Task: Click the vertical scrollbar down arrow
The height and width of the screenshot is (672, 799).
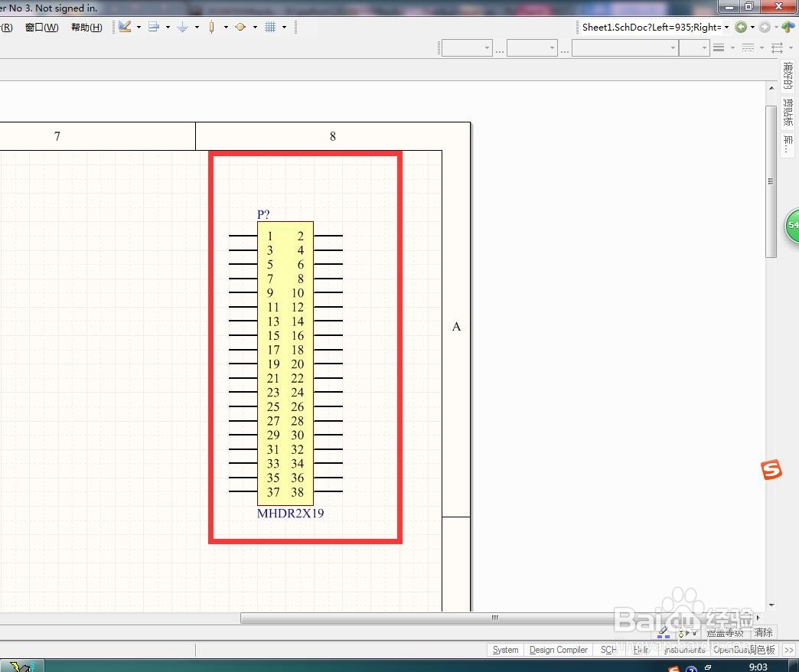Action: [x=771, y=605]
